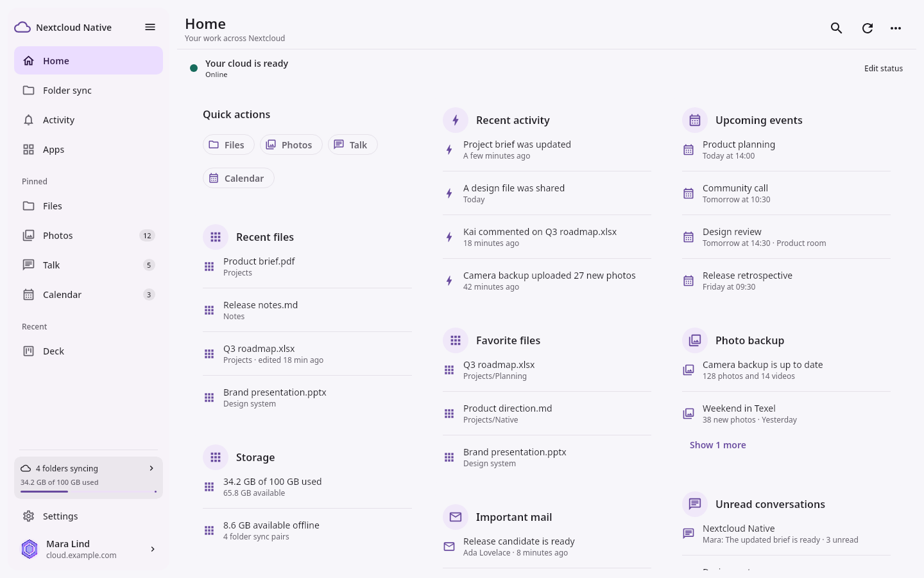Click Camera backup is up to date row
Image resolution: width=924 pixels, height=578 pixels.
[x=786, y=370]
